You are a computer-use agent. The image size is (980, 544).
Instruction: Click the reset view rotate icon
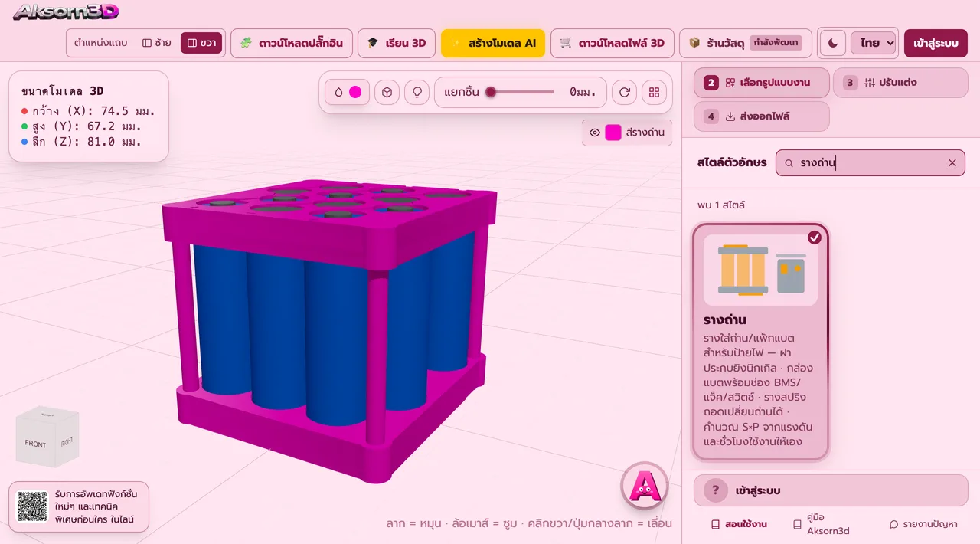[x=625, y=92]
